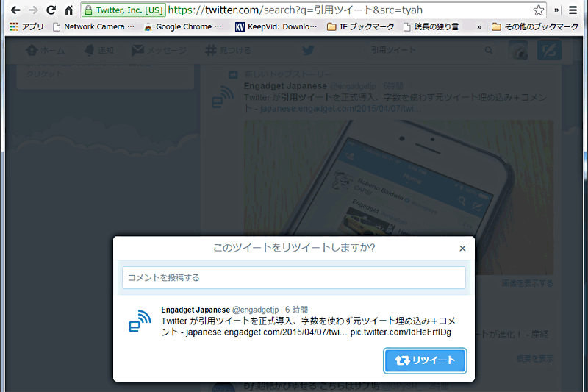Open その他のブックマーク folder
This screenshot has width=588, height=392.
[x=535, y=26]
